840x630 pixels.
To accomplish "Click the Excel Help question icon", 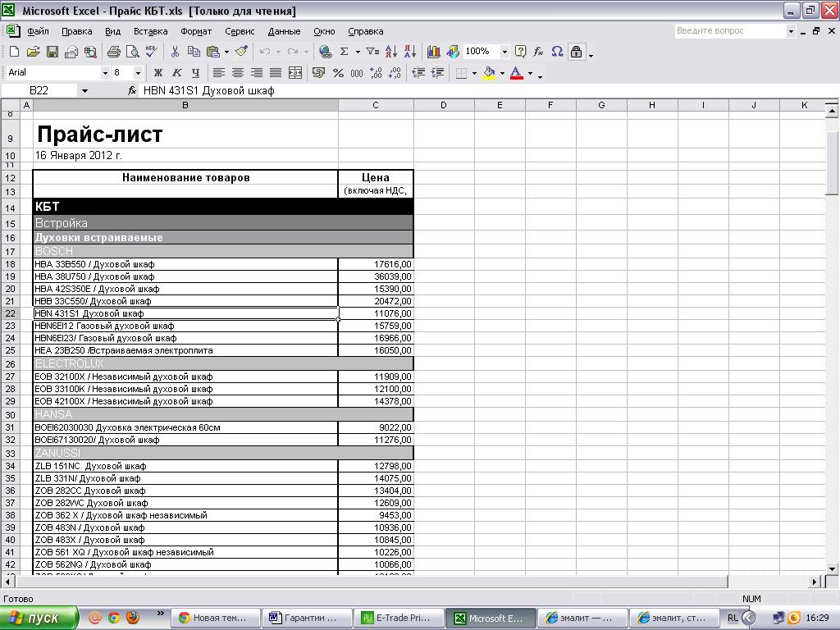I will tap(520, 52).
